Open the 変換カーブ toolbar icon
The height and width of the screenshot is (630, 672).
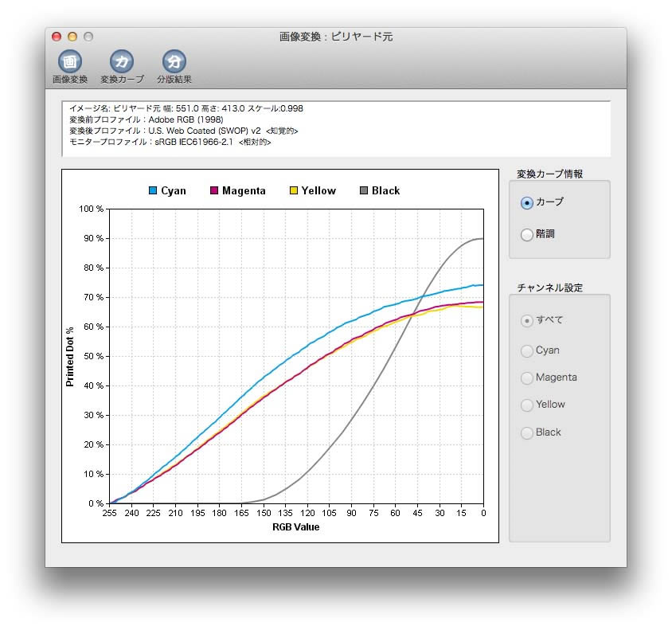coord(122,61)
